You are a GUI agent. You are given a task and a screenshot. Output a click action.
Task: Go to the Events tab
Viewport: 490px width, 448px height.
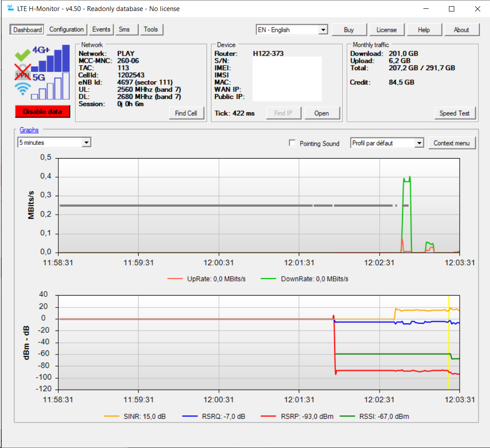(x=101, y=30)
